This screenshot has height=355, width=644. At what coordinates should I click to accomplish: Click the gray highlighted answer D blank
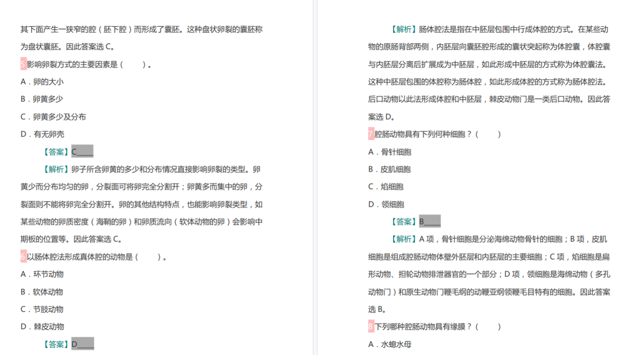tap(83, 344)
